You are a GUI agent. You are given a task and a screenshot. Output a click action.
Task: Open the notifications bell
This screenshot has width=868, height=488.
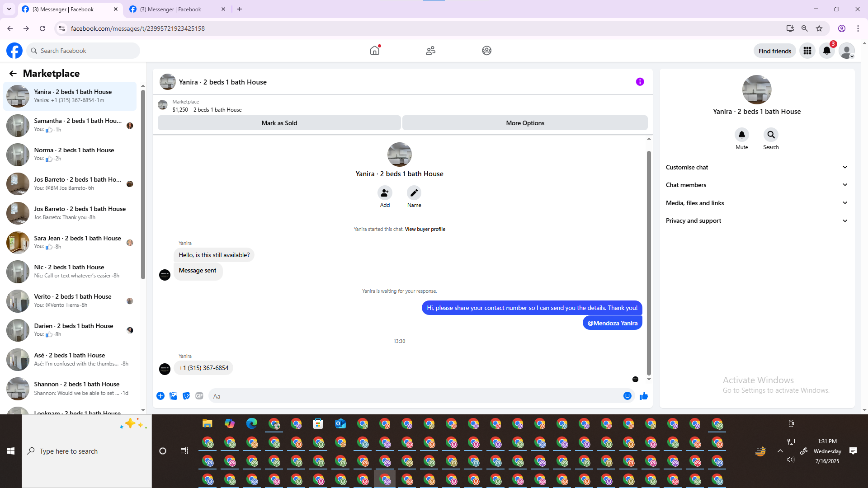[x=827, y=51]
